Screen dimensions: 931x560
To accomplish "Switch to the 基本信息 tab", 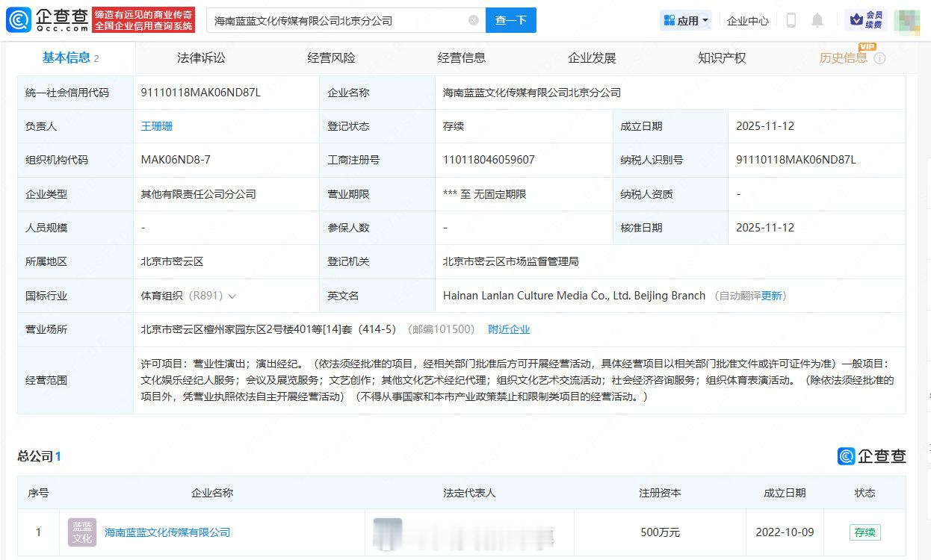I will click(x=70, y=57).
